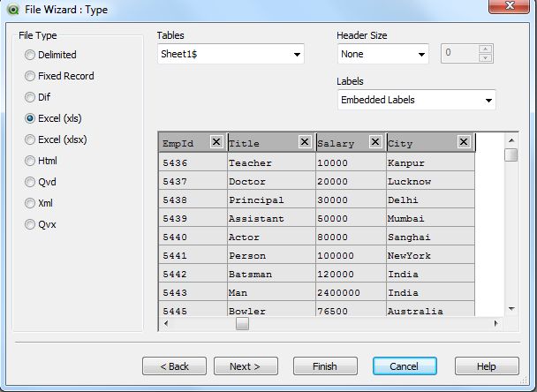Select the Dif file type
Image resolution: width=537 pixels, height=392 pixels.
click(38, 97)
